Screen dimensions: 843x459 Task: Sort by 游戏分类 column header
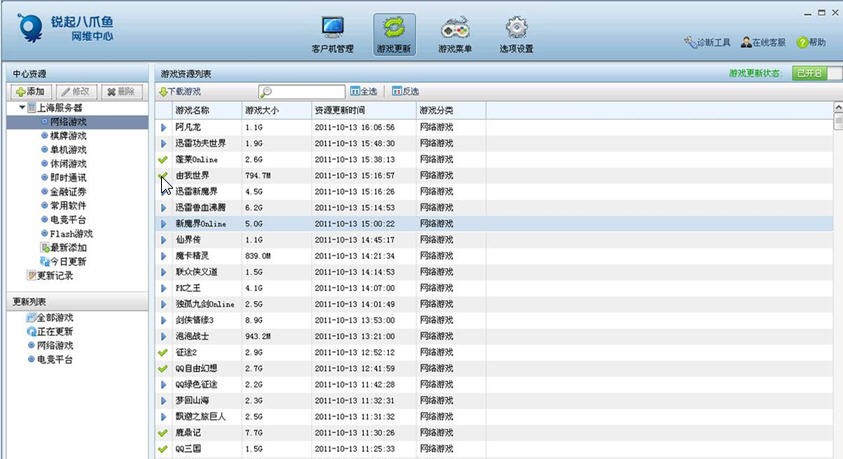click(436, 110)
